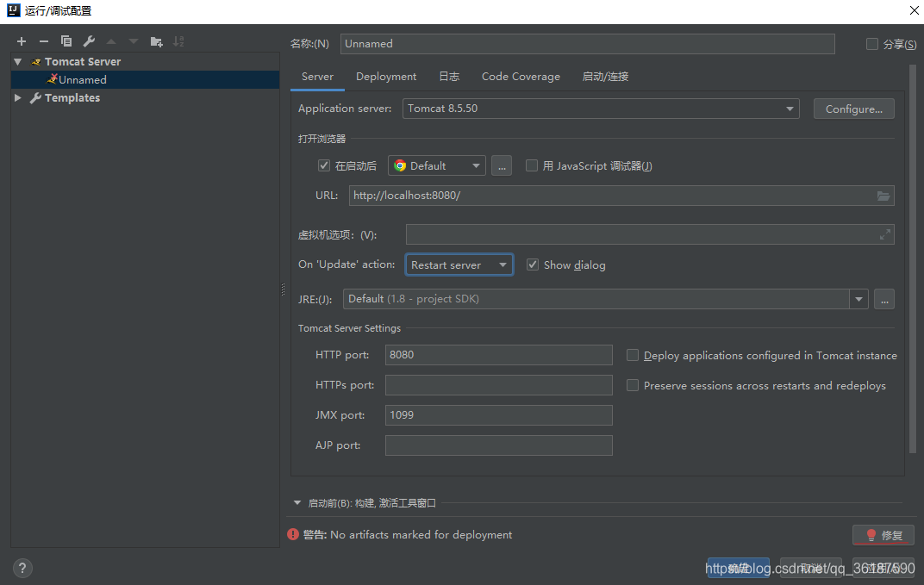
Task: Collapse the before launch section
Action: tap(297, 502)
